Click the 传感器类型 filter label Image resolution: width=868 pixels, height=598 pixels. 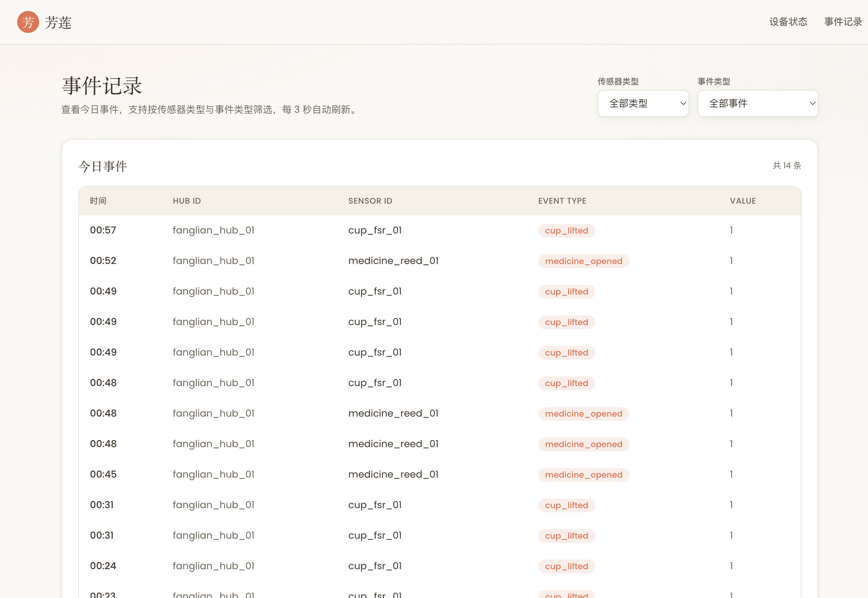click(618, 81)
